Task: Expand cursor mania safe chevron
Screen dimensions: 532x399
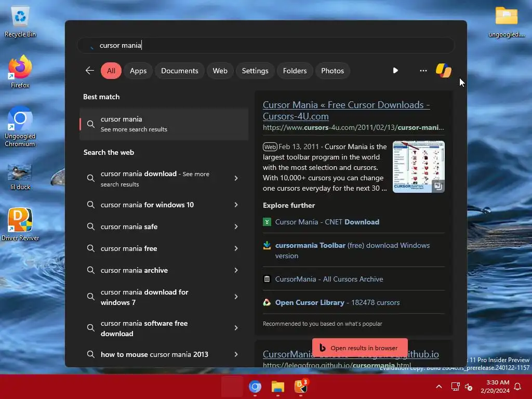Action: coord(236,227)
